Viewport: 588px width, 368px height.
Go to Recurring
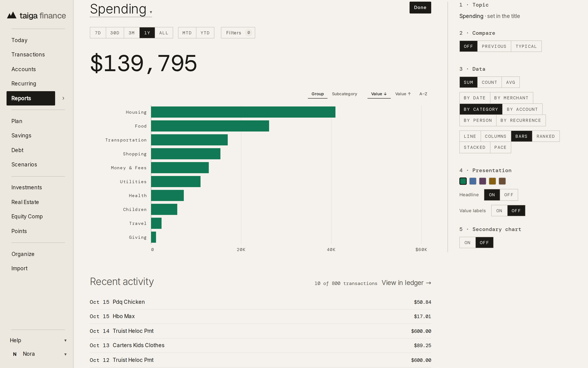click(x=24, y=83)
